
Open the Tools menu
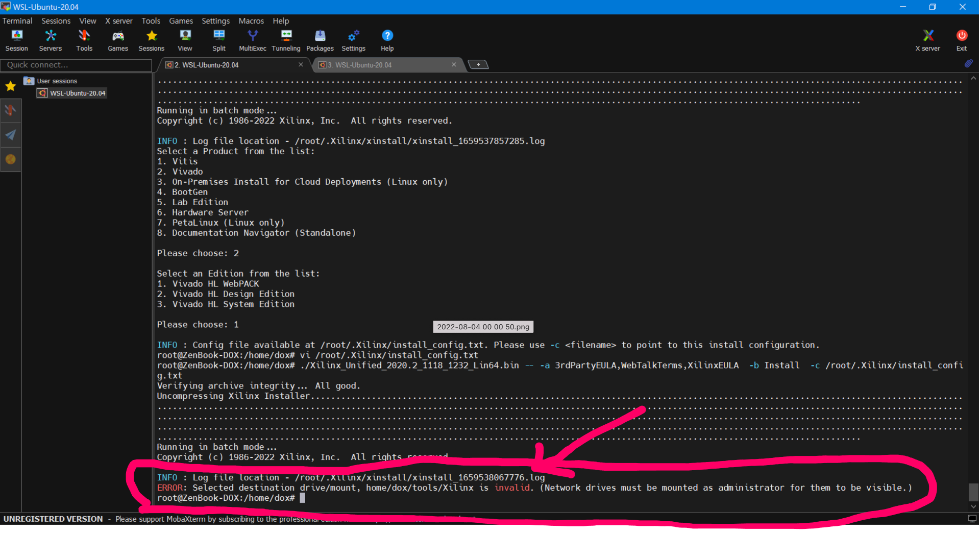tap(151, 21)
